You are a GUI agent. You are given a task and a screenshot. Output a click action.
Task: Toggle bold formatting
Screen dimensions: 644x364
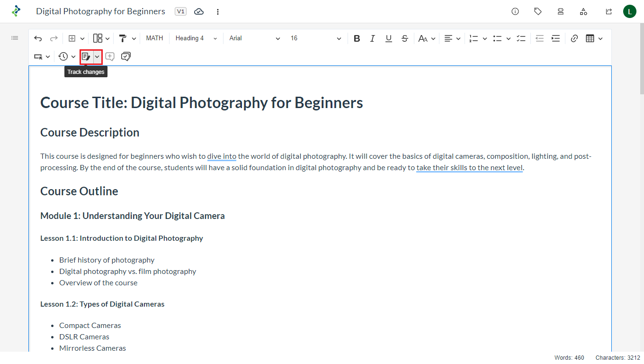[357, 38]
